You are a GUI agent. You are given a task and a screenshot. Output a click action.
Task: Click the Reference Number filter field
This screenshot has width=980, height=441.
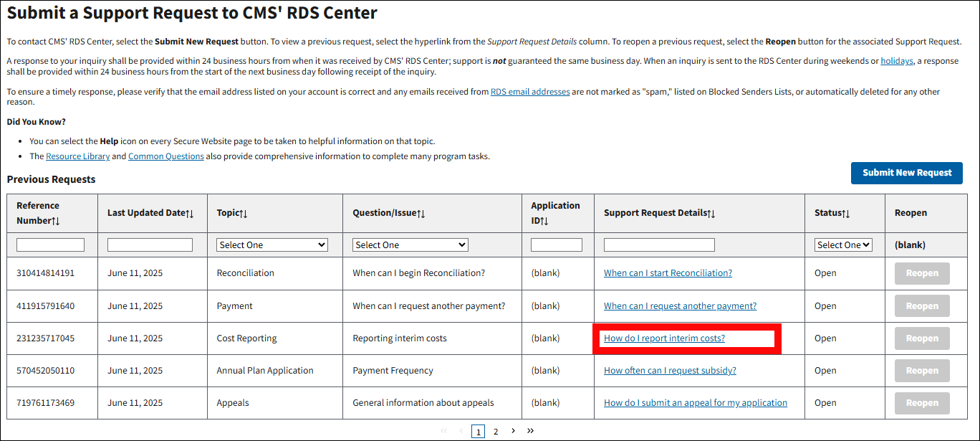[x=51, y=245]
